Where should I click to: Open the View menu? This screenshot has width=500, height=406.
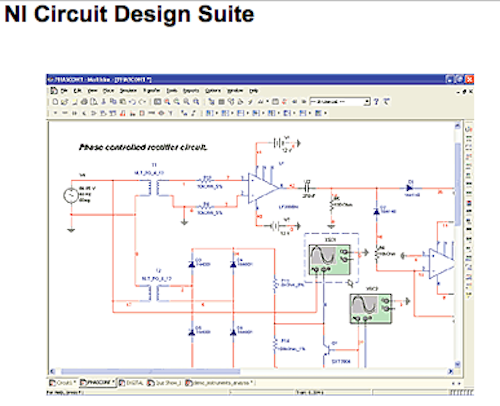92,91
